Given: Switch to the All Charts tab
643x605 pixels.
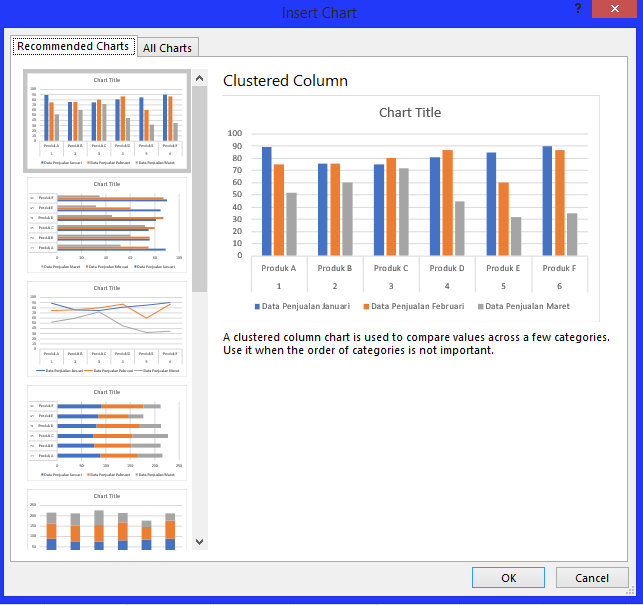Looking at the screenshot, I should 168,47.
